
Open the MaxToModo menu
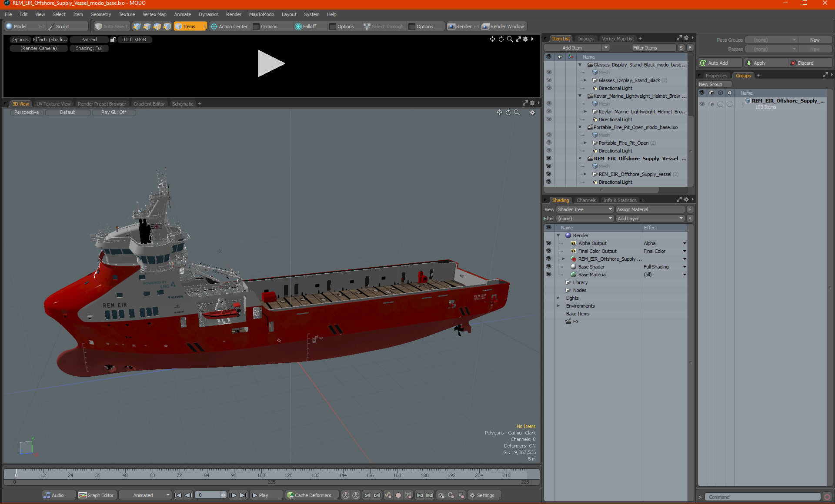coord(261,14)
